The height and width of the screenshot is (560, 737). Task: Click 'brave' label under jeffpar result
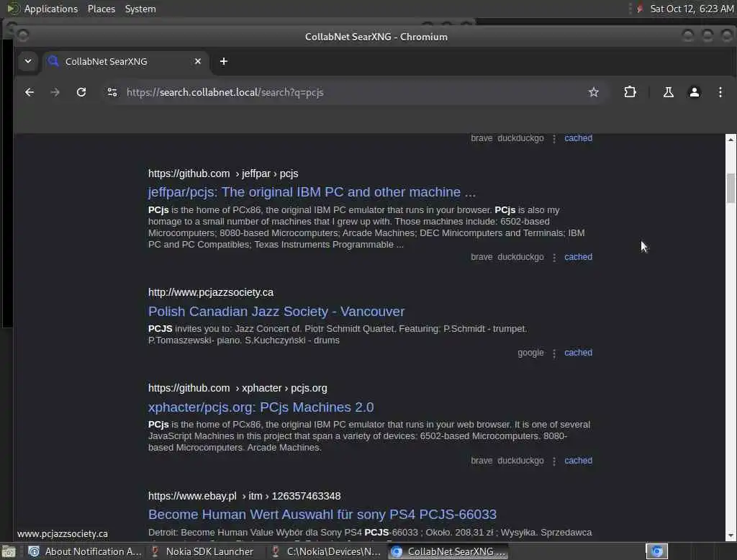click(x=481, y=257)
